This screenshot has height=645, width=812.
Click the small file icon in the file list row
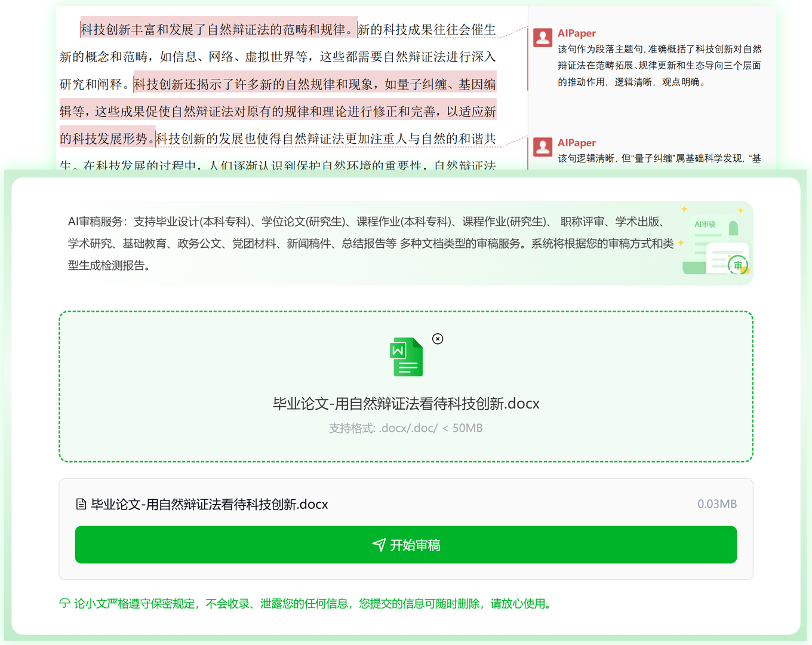81,504
